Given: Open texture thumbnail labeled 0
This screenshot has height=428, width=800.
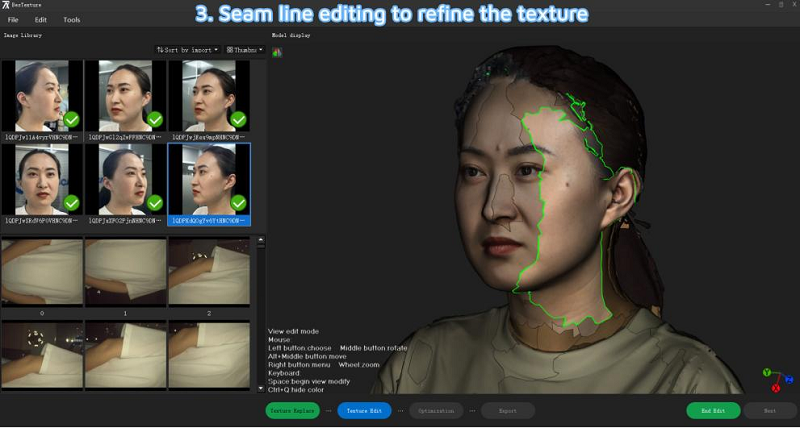Looking at the screenshot, I should pyautogui.click(x=42, y=271).
